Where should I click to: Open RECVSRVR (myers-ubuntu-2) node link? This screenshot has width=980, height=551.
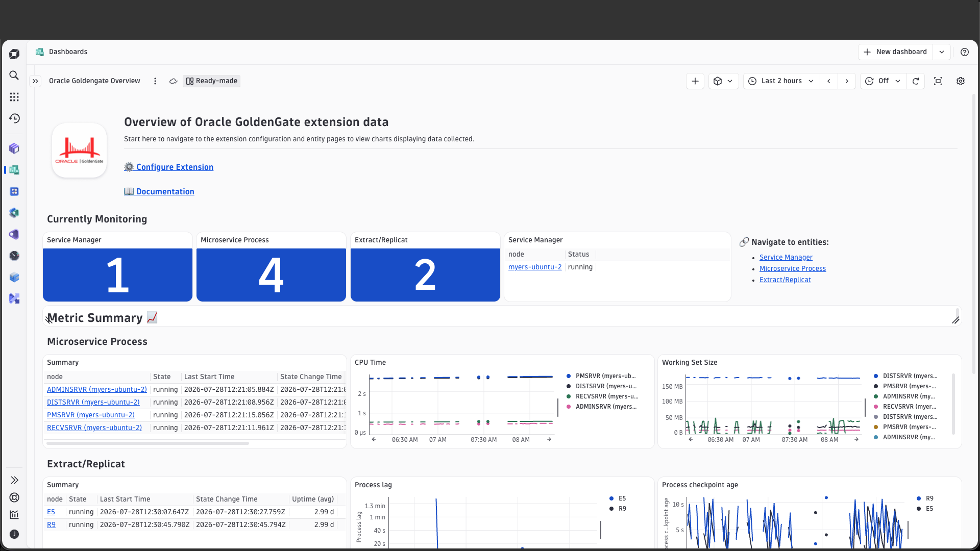pos(94,428)
